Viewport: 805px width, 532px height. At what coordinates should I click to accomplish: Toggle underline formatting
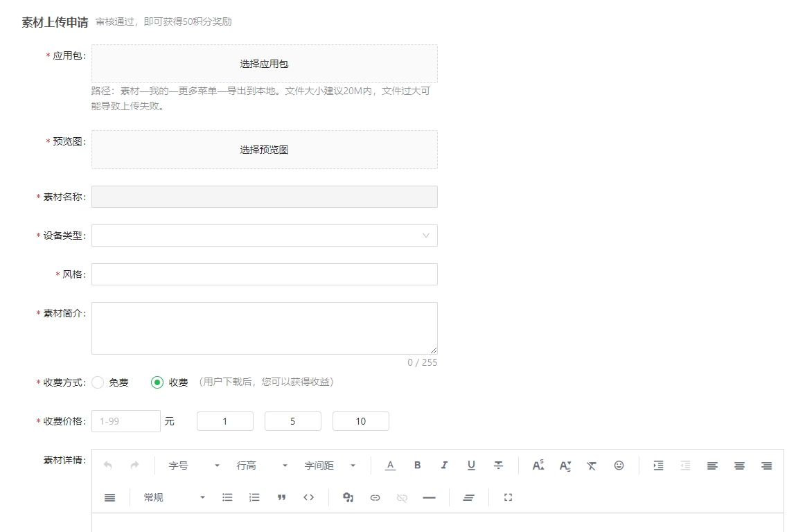click(x=471, y=465)
